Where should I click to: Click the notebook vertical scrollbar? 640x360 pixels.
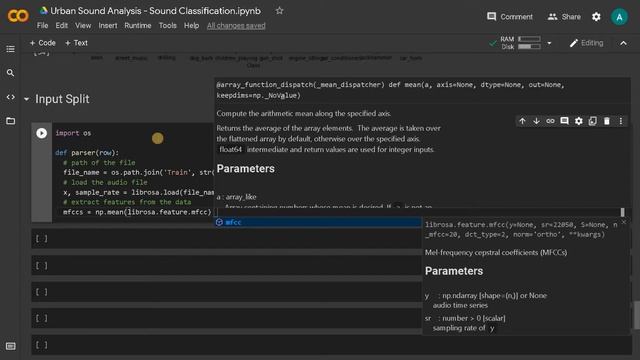(x=637, y=314)
